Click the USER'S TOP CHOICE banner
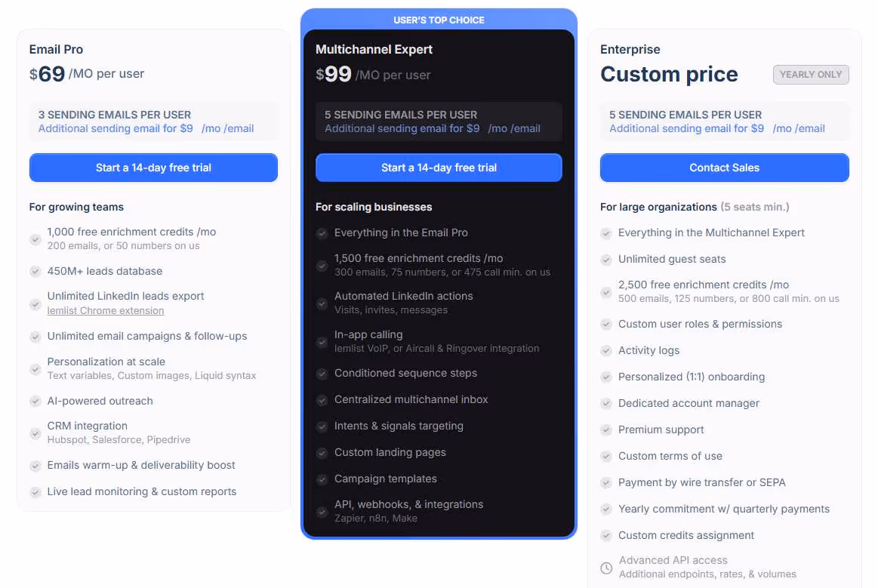This screenshot has height=588, width=878. click(x=439, y=20)
